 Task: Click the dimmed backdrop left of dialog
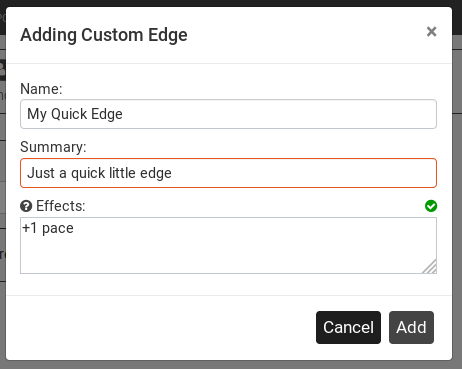coord(3,200)
